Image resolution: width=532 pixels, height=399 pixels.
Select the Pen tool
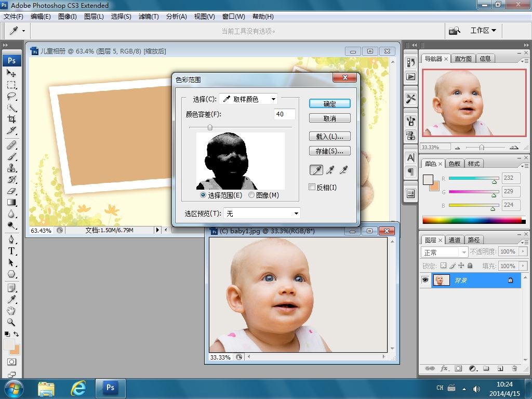pyautogui.click(x=11, y=240)
